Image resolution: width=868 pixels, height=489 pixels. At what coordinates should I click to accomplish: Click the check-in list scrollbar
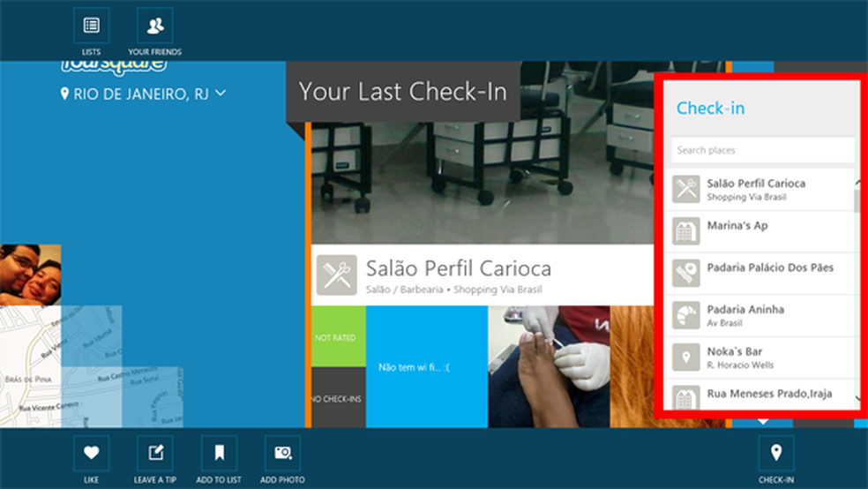pyautogui.click(x=857, y=200)
